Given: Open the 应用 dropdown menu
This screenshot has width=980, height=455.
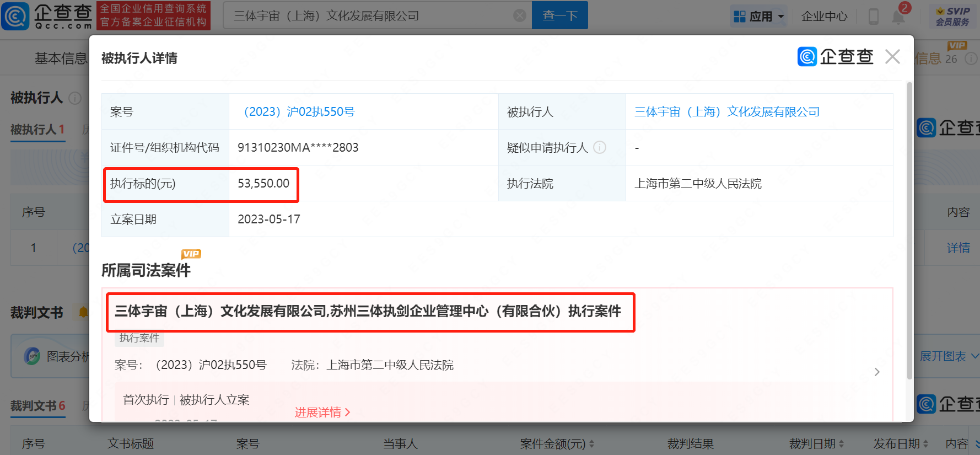Looking at the screenshot, I should (758, 17).
